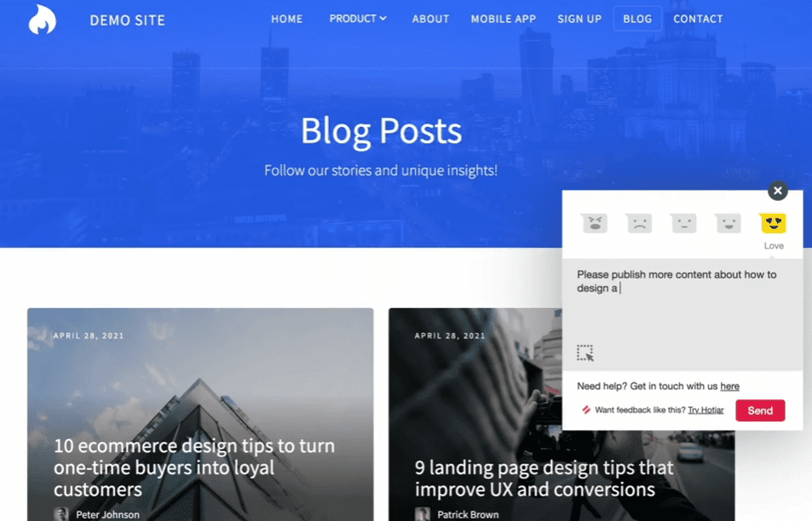This screenshot has width=812, height=521.
Task: Select the neutral face rating emoji
Action: [683, 224]
